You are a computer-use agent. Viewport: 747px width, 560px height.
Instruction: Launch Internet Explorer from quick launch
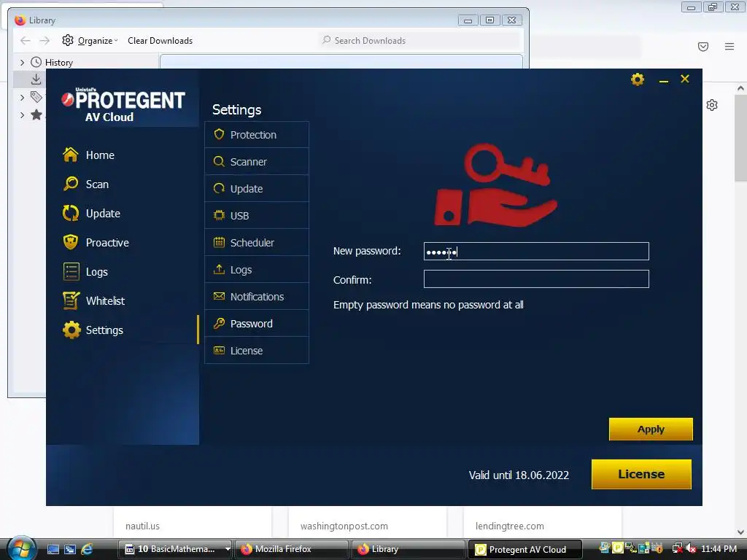87,549
